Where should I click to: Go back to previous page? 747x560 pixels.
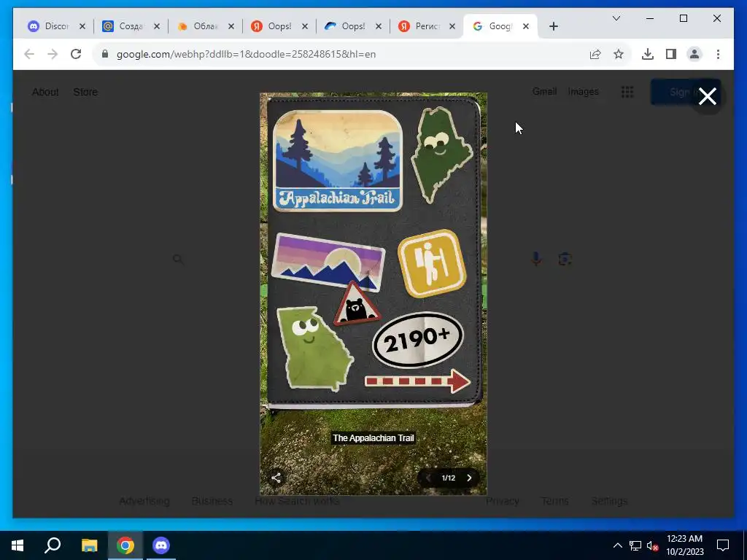point(29,54)
